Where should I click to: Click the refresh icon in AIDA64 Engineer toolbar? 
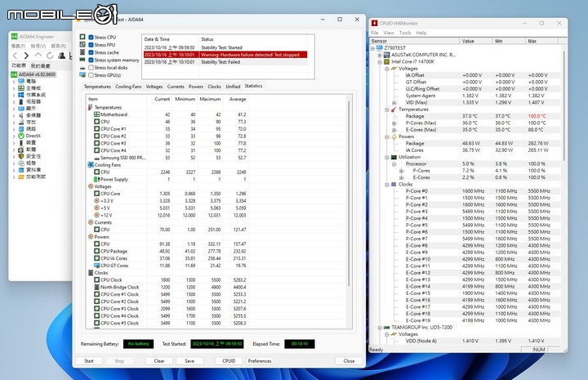[50, 56]
